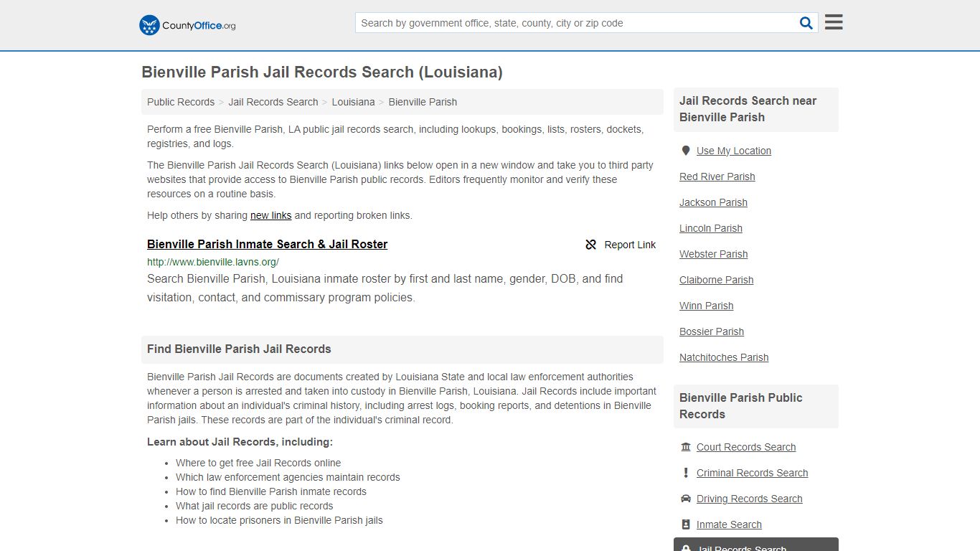Click the Find Bienville Parish Jail Records heading
Viewport: 980px width, 551px height.
239,349
